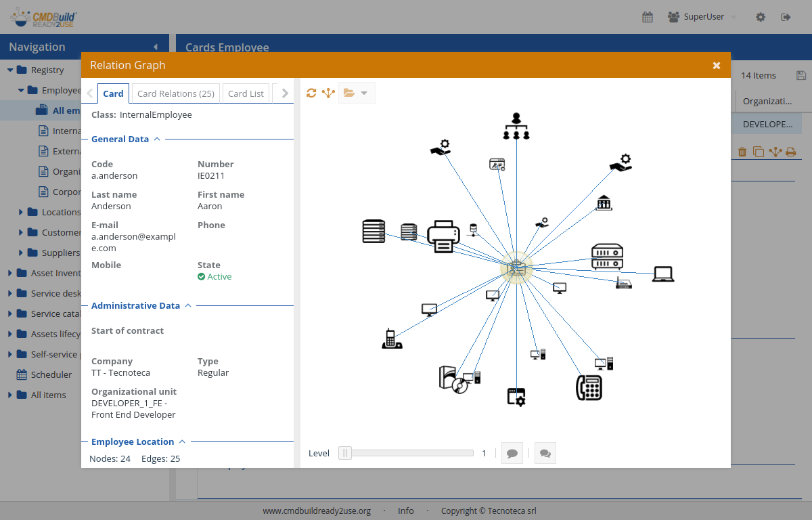Select the desk telephone node
Image resolution: width=812 pixels, height=520 pixels.
pyautogui.click(x=589, y=387)
